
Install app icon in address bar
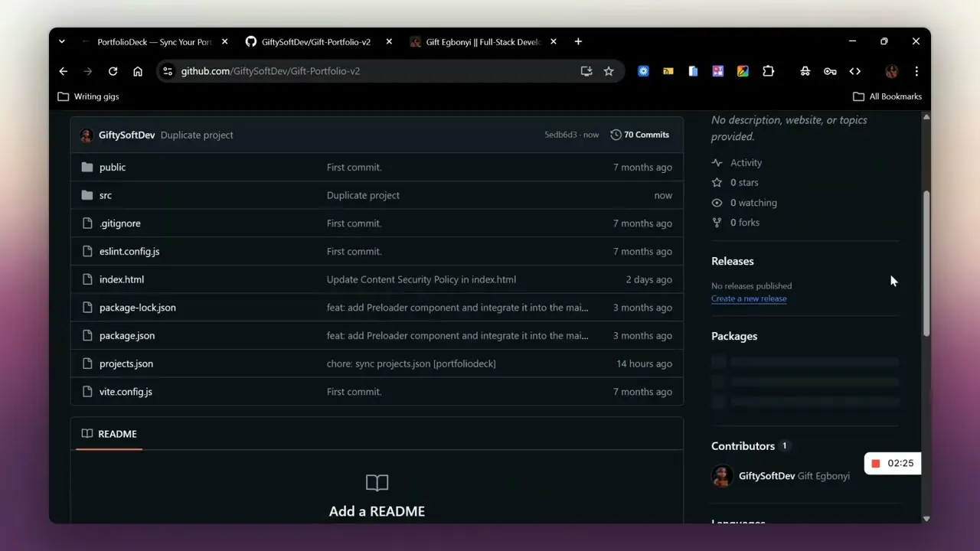pyautogui.click(x=586, y=71)
